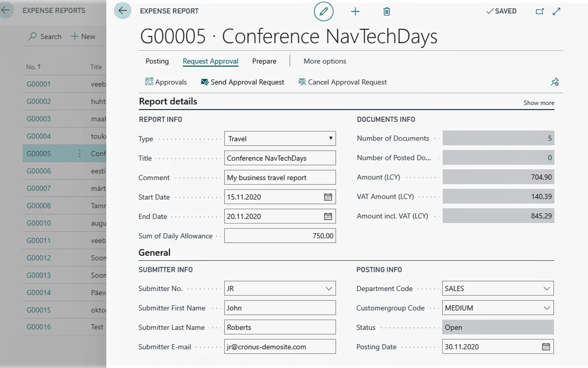
Task: Click Search in Expense Reports list
Action: [x=45, y=36]
